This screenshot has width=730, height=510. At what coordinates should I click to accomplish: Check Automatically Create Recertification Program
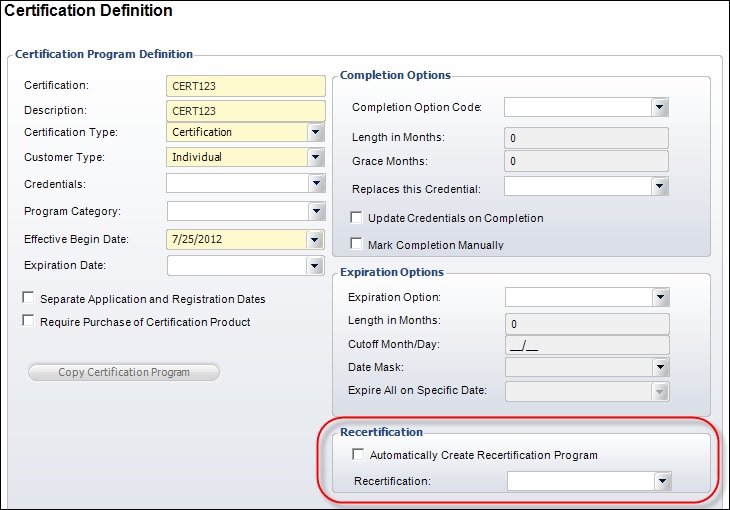[x=358, y=454]
